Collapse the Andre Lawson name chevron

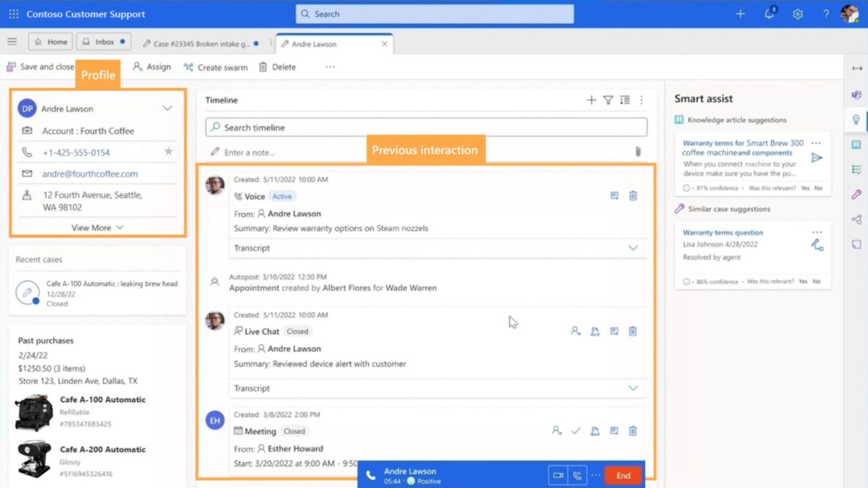pos(167,108)
